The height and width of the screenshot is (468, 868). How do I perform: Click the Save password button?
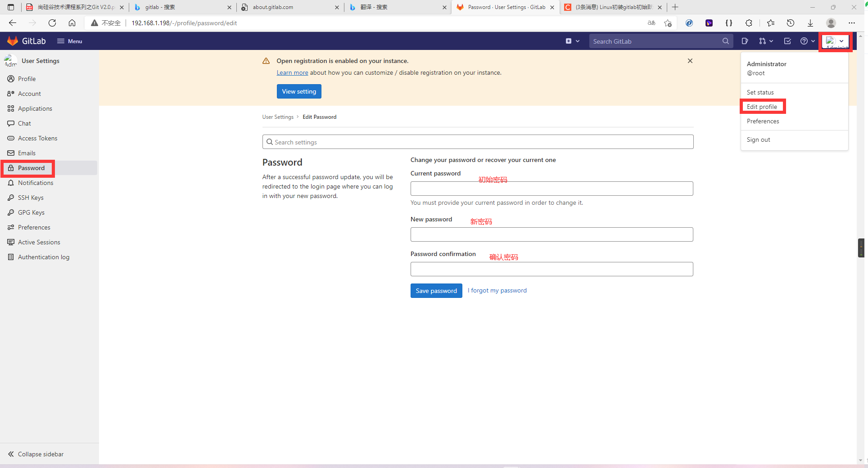[x=436, y=291]
